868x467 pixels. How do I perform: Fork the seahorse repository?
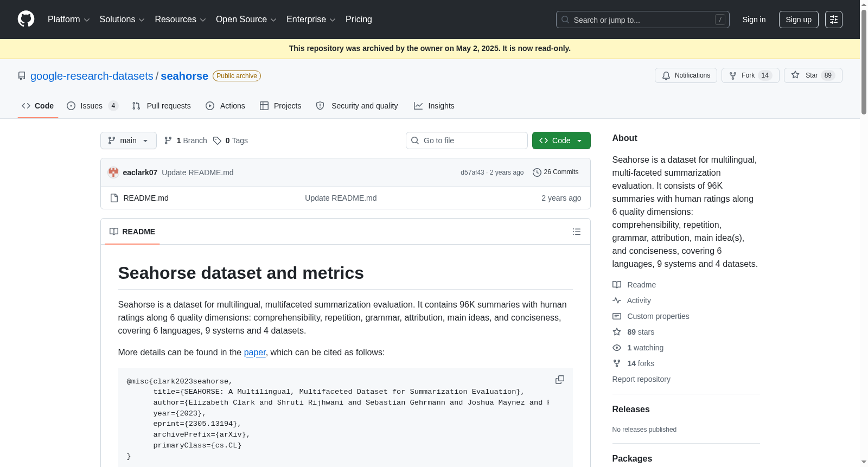[x=750, y=75]
